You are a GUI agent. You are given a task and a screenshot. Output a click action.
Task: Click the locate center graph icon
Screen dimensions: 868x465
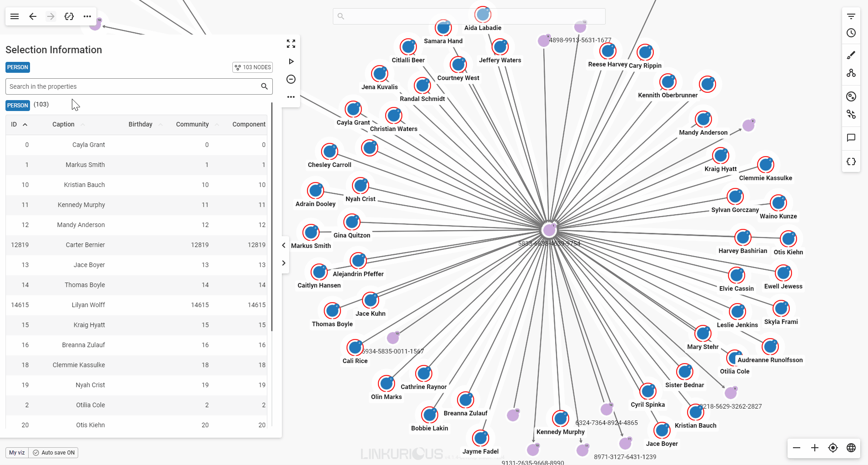[833, 448]
